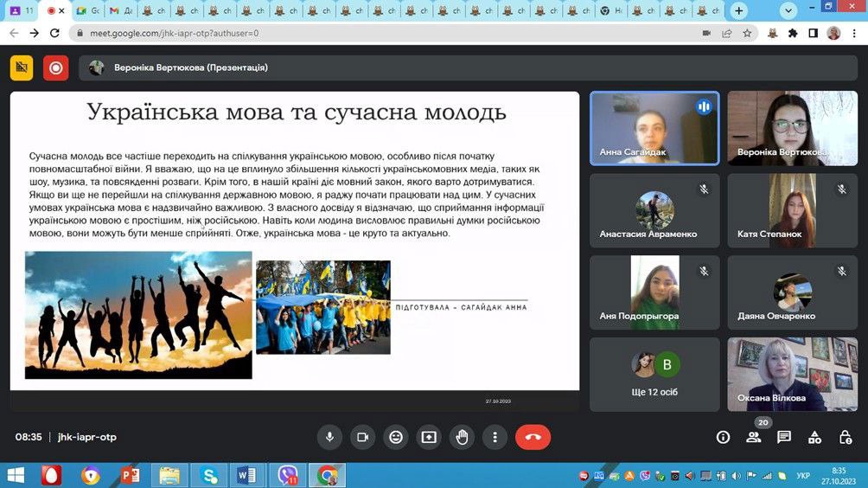Close the active recording tab
This screenshot has height=488, width=868.
61,10
